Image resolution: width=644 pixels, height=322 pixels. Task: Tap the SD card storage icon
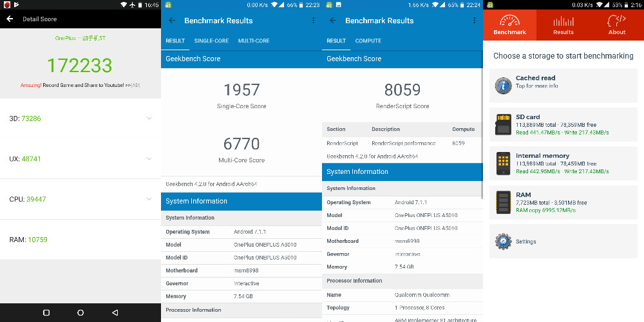click(504, 124)
